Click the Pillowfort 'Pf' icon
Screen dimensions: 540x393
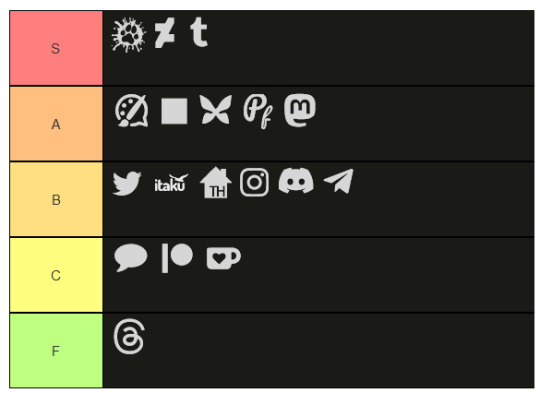[258, 111]
